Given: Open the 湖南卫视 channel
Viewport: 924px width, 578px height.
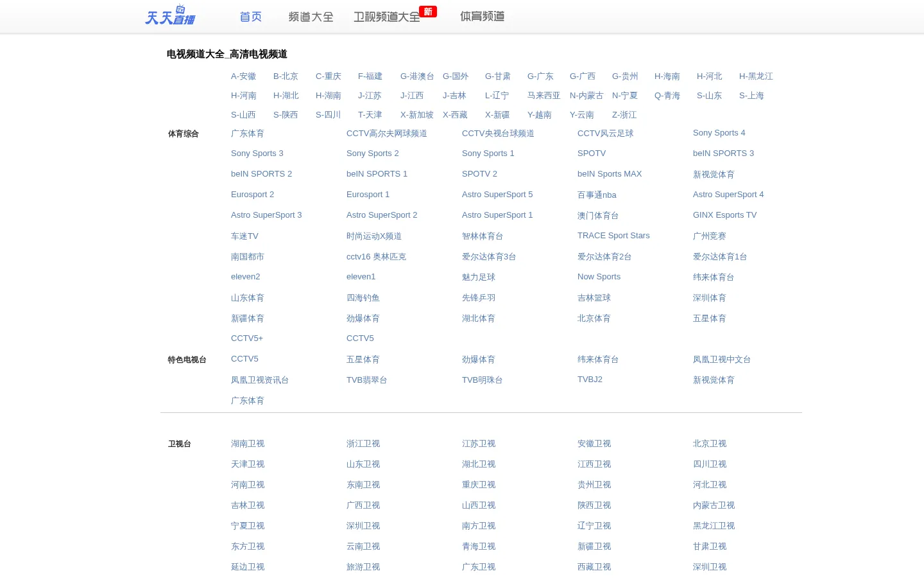Looking at the screenshot, I should 248,444.
